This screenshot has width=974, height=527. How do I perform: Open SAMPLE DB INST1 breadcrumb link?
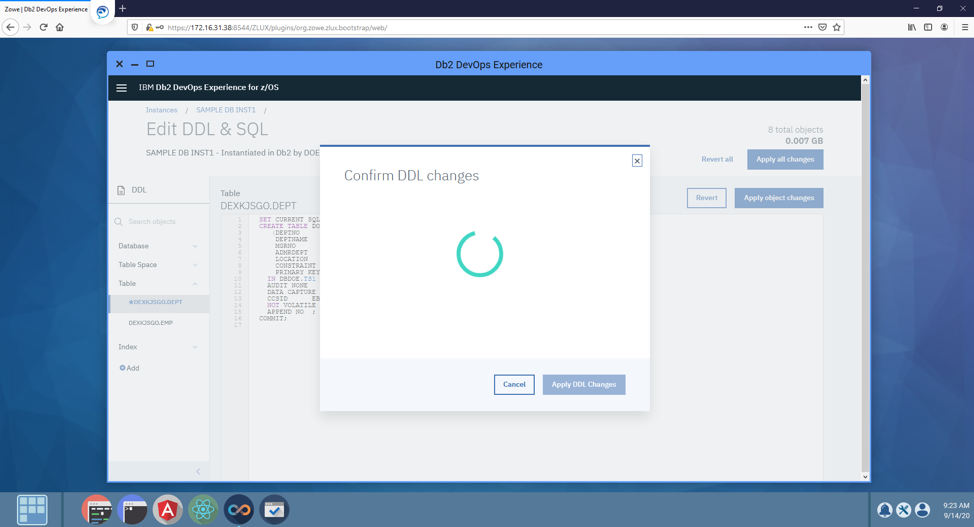225,110
